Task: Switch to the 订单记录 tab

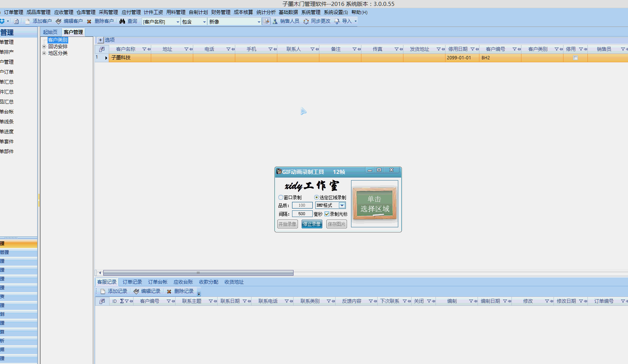Action: tap(132, 282)
